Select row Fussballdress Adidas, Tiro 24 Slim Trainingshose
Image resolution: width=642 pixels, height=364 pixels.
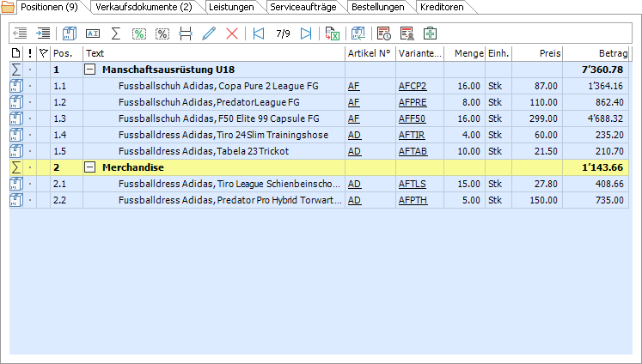tap(319, 135)
